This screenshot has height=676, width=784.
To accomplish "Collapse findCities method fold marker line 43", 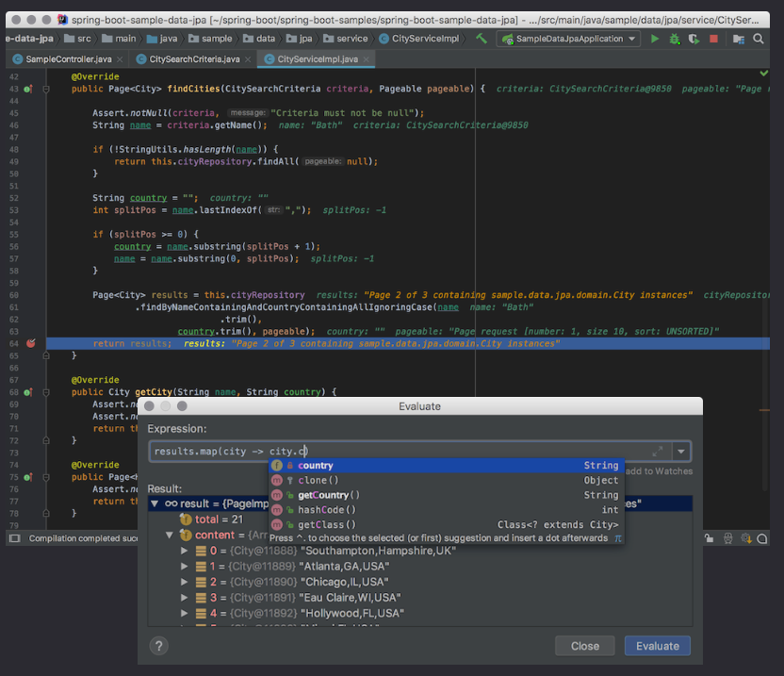I will [x=46, y=89].
